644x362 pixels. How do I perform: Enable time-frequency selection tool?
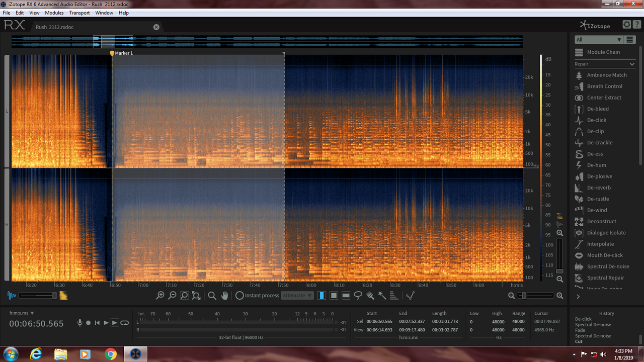(x=334, y=296)
